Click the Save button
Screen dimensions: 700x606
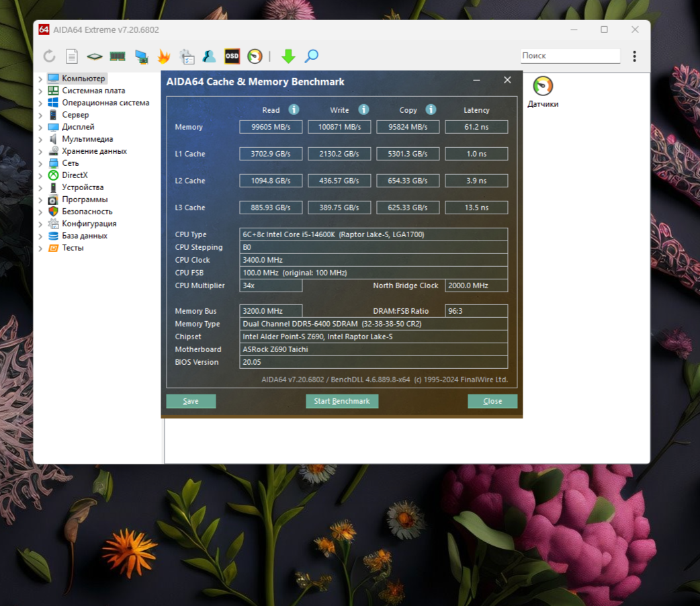pyautogui.click(x=191, y=401)
